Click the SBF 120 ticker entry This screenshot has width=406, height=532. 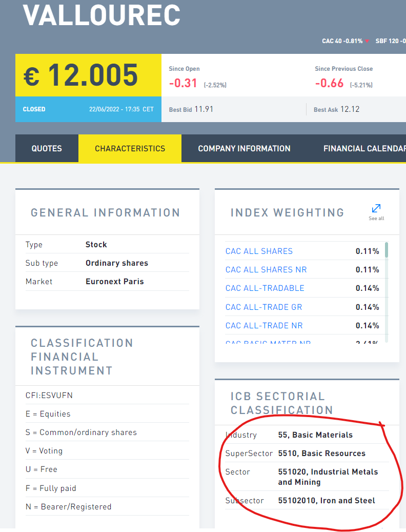(391, 41)
